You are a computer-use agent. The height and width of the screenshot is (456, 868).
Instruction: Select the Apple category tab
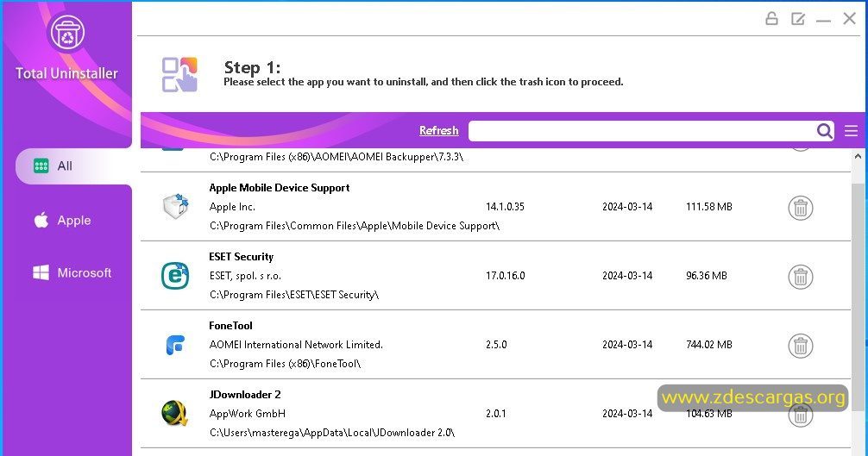coord(73,220)
